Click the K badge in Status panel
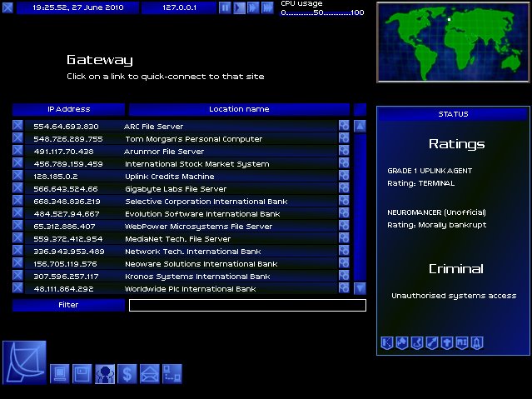 387,342
